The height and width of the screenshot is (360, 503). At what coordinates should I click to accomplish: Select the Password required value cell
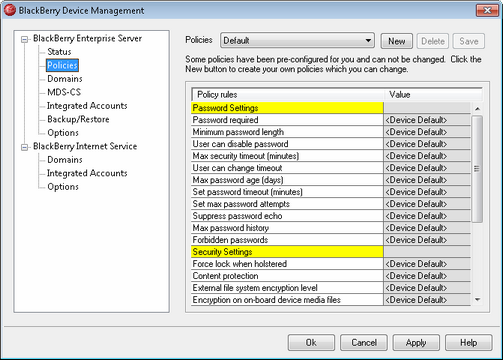click(427, 120)
